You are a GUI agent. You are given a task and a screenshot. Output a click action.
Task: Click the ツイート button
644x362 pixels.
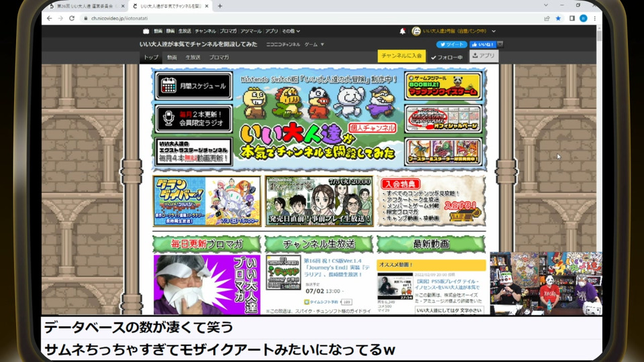(451, 44)
